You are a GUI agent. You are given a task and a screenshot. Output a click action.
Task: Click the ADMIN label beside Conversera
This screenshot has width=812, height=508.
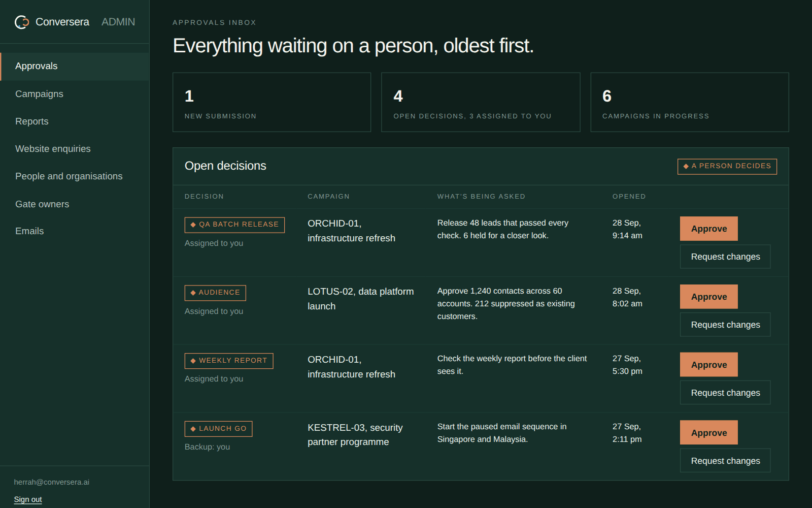tap(118, 22)
